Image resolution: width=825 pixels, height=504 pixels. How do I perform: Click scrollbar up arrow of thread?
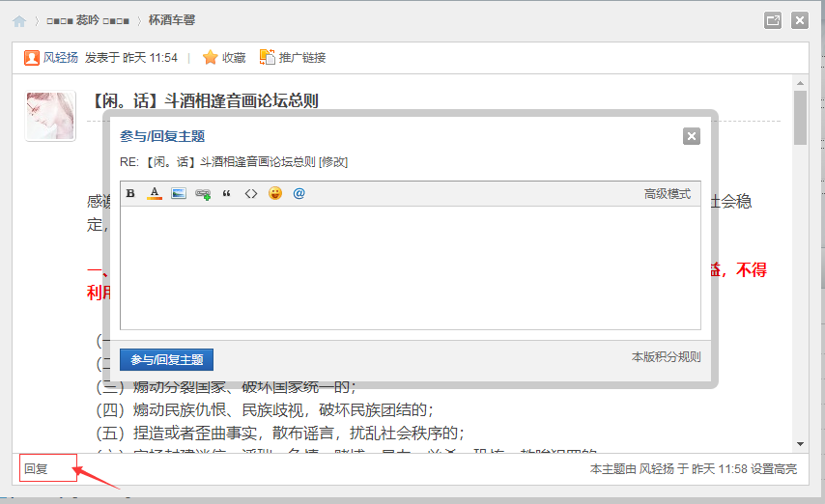pyautogui.click(x=800, y=83)
